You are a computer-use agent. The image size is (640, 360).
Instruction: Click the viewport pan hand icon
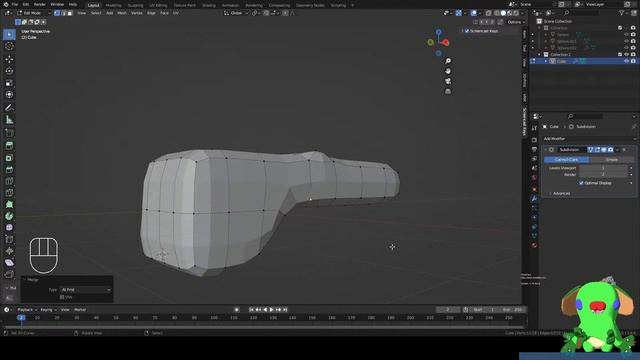click(448, 71)
